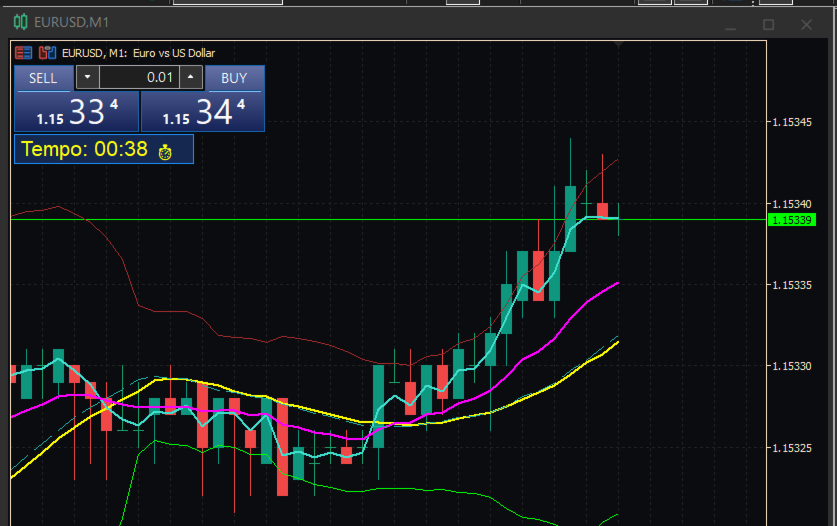The image size is (837, 526).
Task: Close the EURUSD,M1 chart window
Action: 807,25
